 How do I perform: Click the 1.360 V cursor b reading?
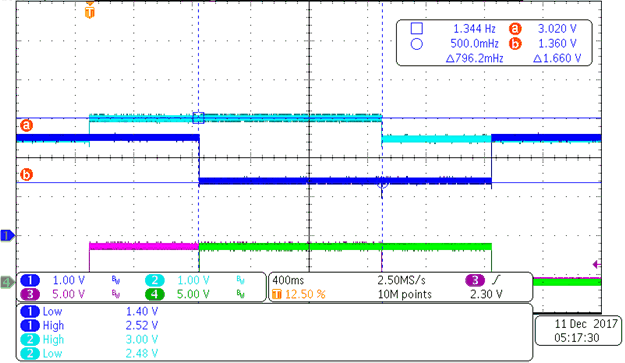pyautogui.click(x=557, y=43)
